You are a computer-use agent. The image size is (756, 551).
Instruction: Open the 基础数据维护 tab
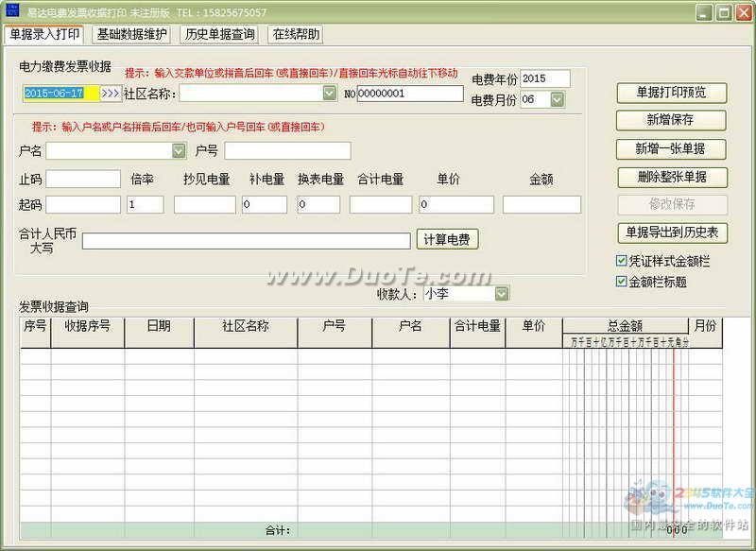(x=131, y=34)
